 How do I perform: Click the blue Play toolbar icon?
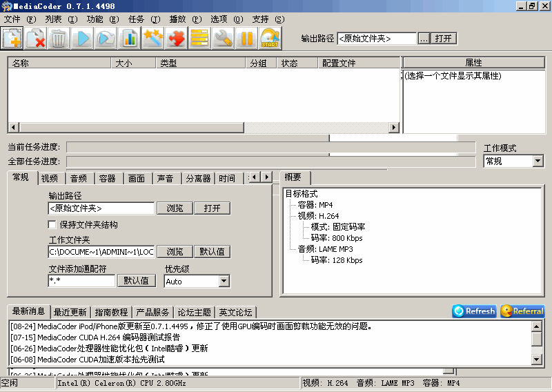point(82,38)
